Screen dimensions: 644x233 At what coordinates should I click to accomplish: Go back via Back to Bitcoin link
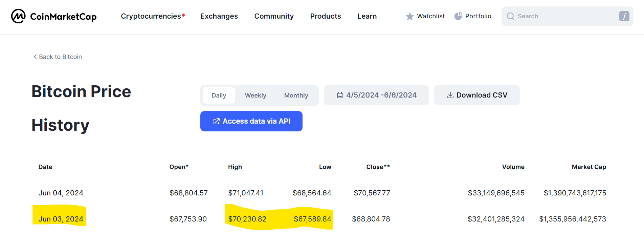coord(58,57)
